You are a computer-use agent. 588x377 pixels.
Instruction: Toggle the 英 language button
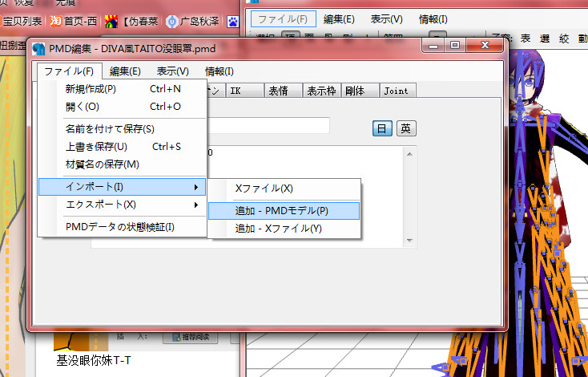tap(406, 128)
